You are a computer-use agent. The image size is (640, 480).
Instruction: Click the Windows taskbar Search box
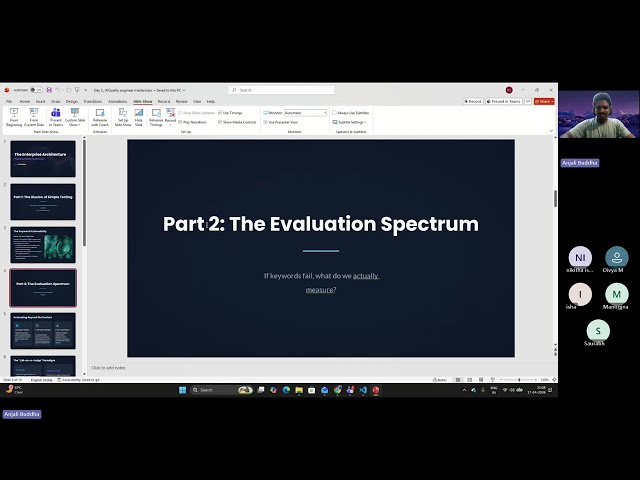(222, 390)
